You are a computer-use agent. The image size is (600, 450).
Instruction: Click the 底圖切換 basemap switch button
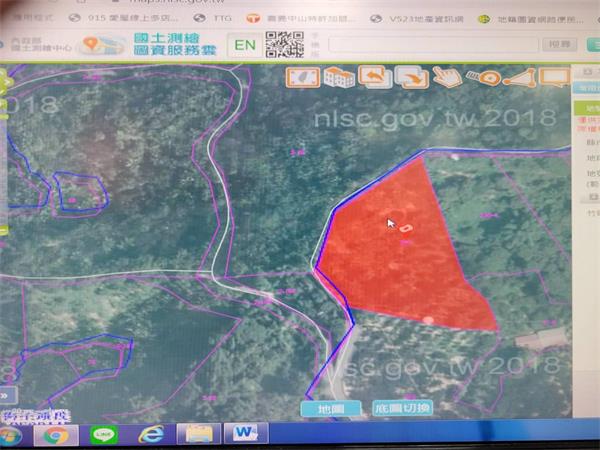402,408
